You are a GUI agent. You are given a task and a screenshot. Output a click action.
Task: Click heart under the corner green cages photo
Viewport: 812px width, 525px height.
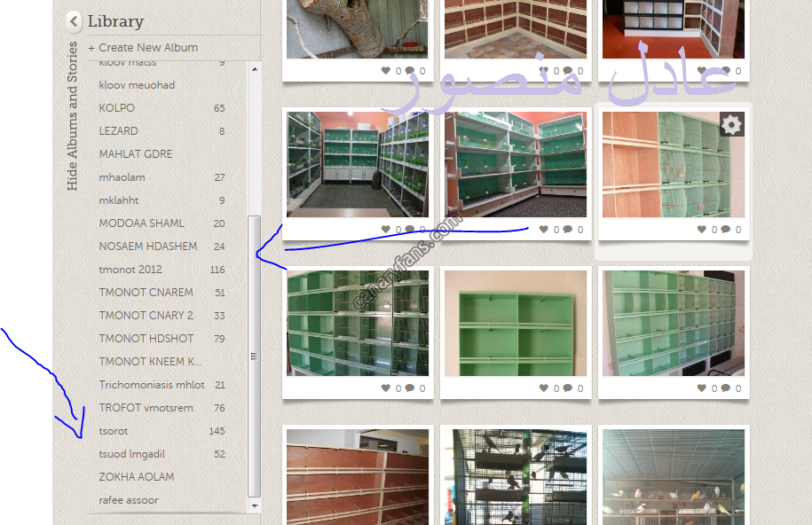(544, 229)
